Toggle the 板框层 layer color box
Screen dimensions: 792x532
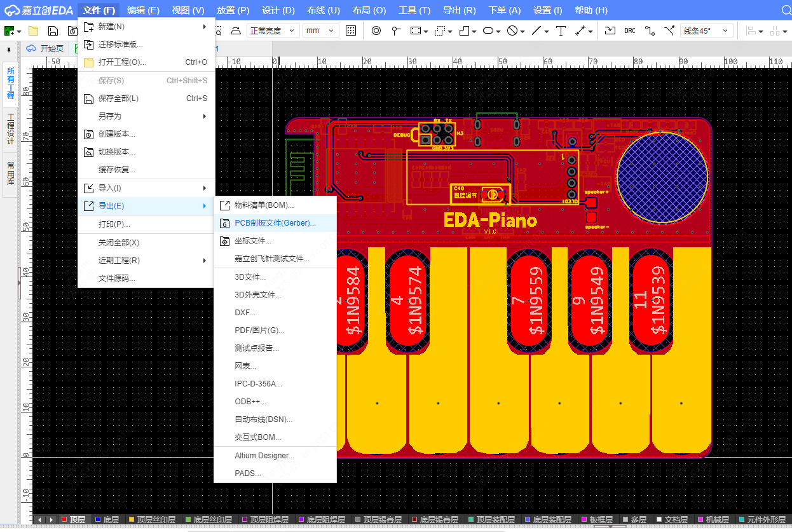[585, 519]
